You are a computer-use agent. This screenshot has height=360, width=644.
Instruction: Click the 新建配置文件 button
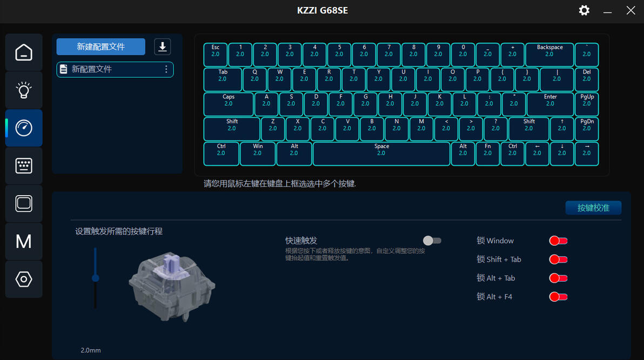100,46
